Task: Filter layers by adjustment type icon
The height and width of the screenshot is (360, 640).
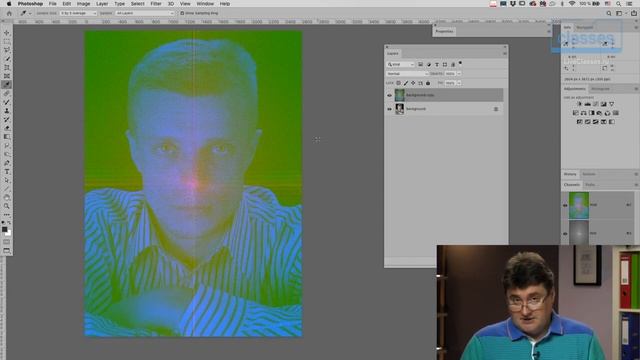Action: (x=429, y=64)
